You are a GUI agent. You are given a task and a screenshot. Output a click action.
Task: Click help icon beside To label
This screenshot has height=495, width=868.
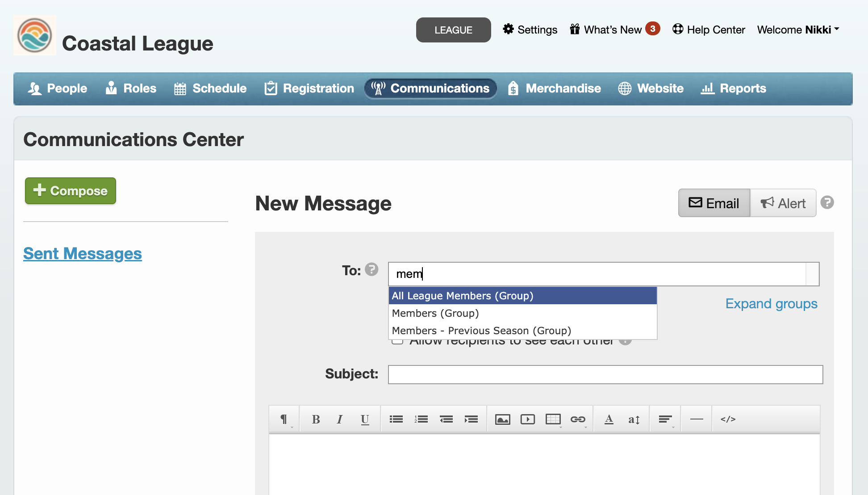(371, 269)
